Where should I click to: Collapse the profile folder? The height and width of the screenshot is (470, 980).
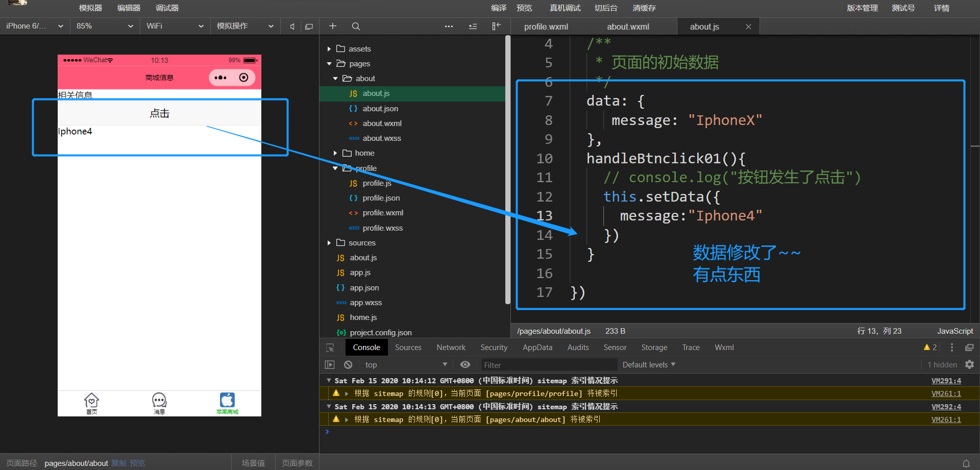pos(335,168)
